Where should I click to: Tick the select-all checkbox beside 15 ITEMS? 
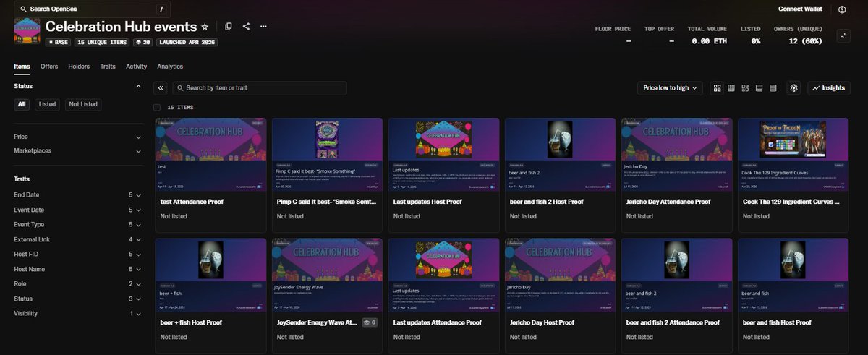[x=157, y=107]
